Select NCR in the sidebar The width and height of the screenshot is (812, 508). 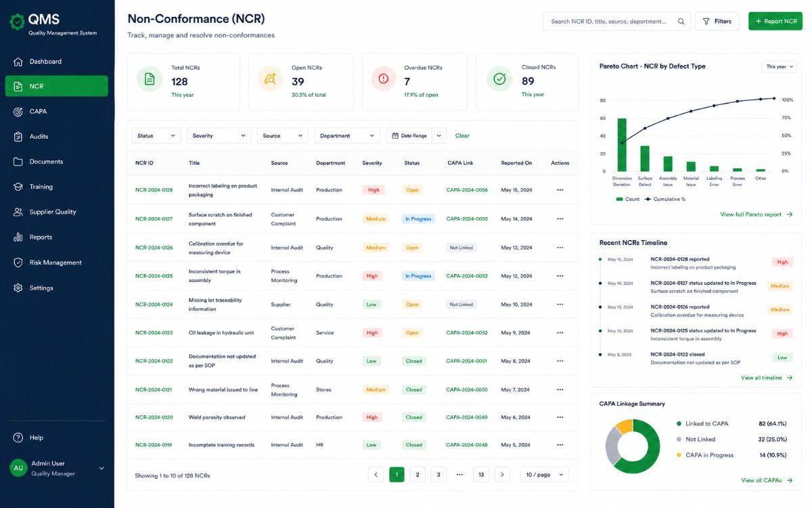click(57, 87)
